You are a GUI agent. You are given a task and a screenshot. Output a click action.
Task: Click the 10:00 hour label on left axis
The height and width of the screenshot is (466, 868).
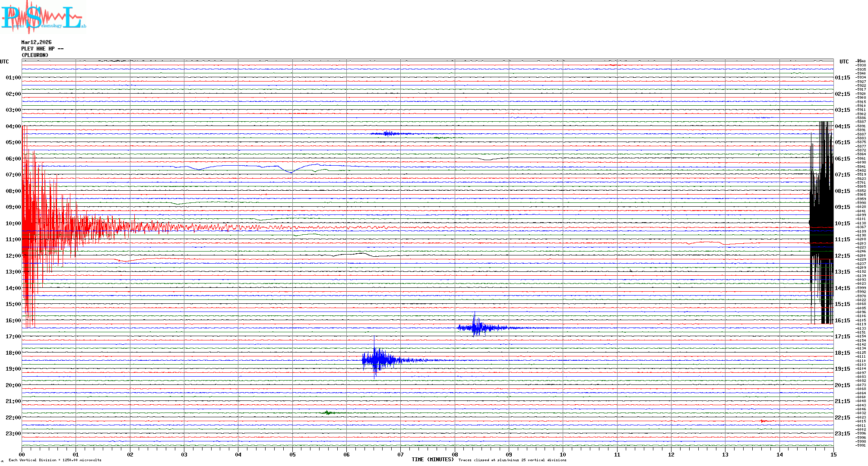tap(13, 224)
